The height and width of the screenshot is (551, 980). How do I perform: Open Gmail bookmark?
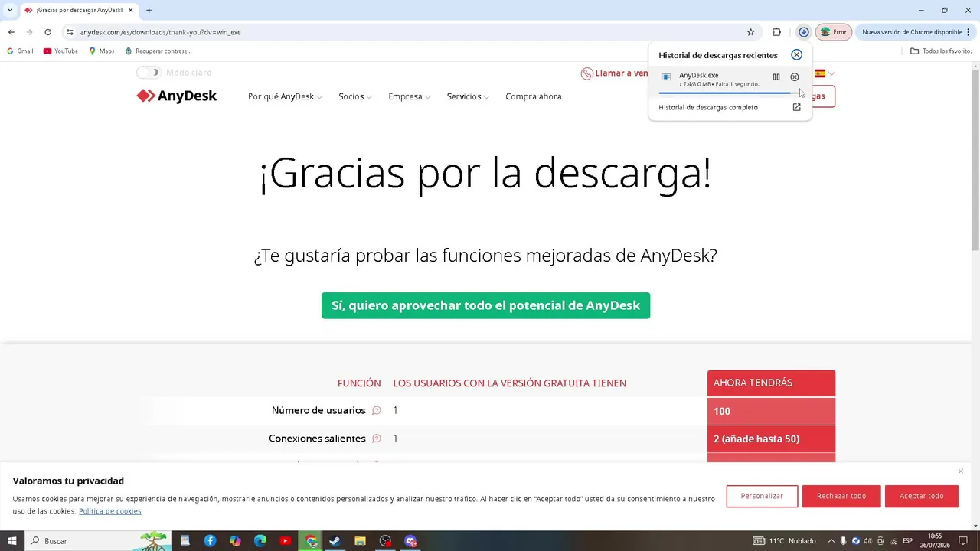tap(20, 51)
